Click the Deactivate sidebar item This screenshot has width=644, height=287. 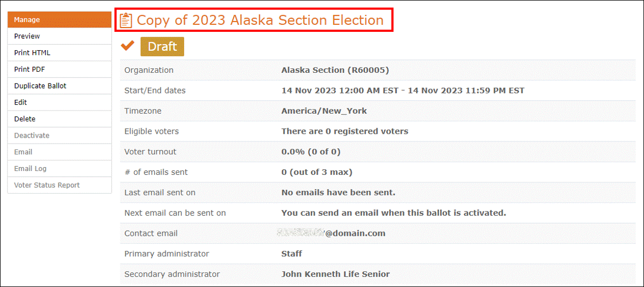(59, 135)
